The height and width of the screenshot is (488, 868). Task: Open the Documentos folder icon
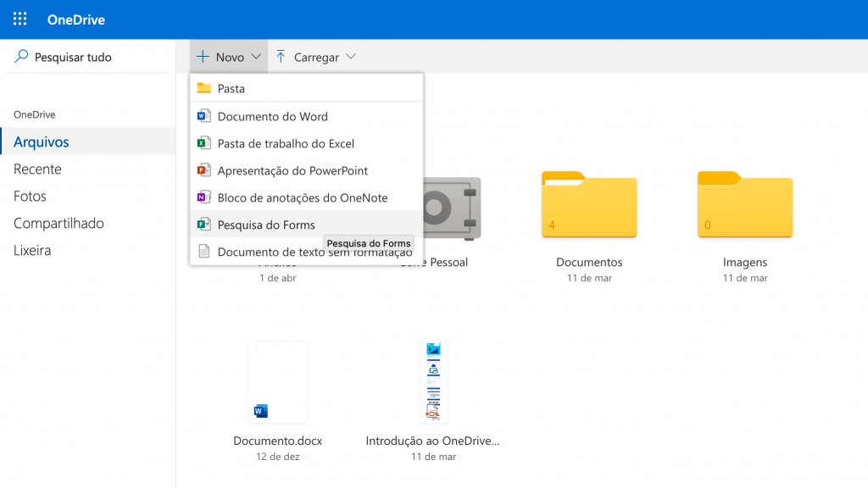coord(589,204)
